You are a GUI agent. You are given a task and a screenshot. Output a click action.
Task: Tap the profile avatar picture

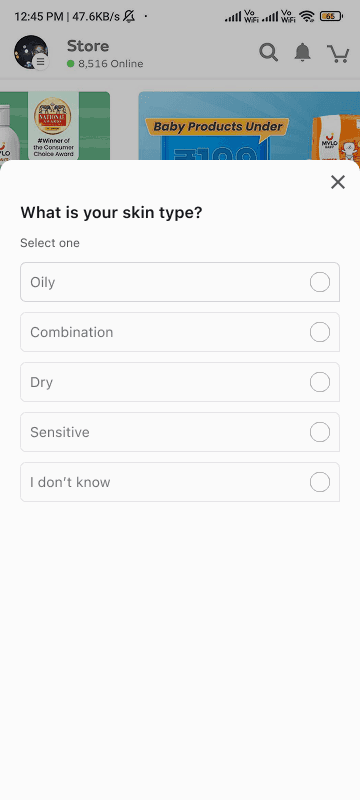tap(31, 52)
